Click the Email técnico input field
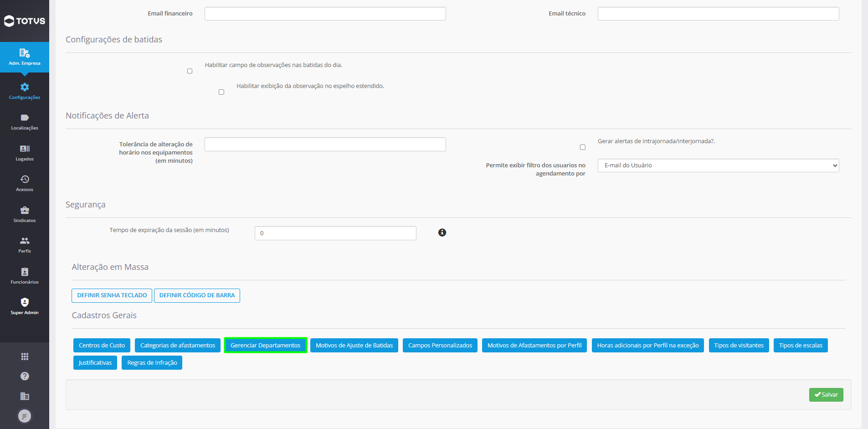Screen dimensions: 868x429 coord(718,14)
